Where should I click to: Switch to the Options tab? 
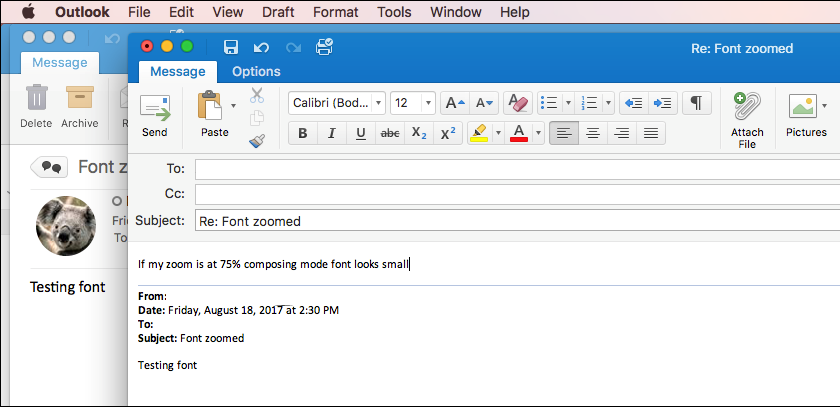[256, 71]
